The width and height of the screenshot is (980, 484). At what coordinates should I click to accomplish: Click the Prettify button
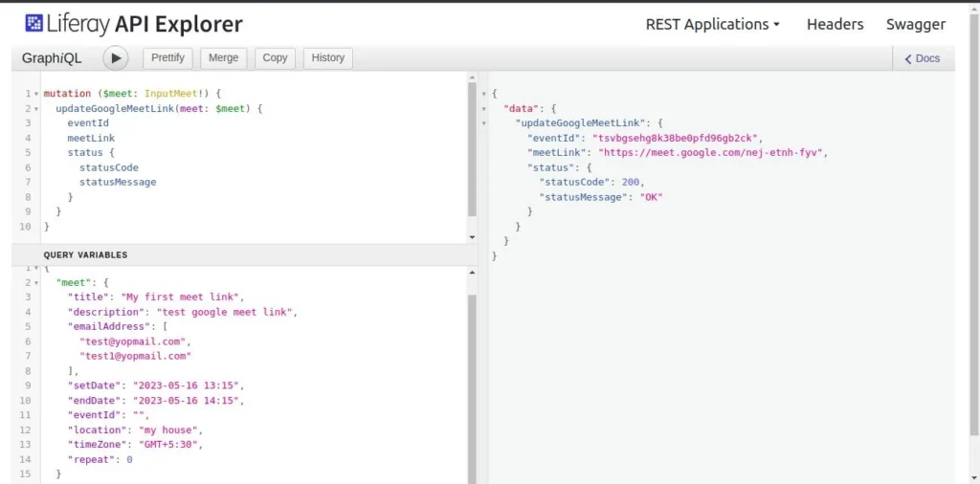[x=168, y=58]
